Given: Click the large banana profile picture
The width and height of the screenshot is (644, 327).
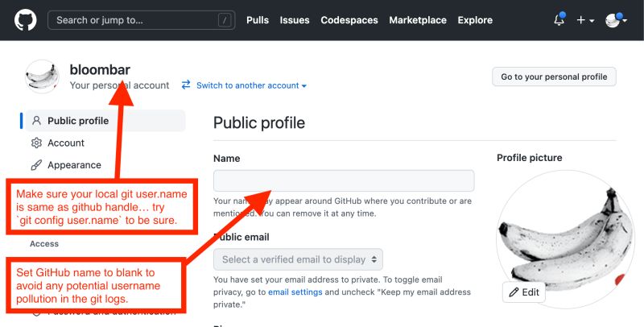Looking at the screenshot, I should (x=566, y=238).
